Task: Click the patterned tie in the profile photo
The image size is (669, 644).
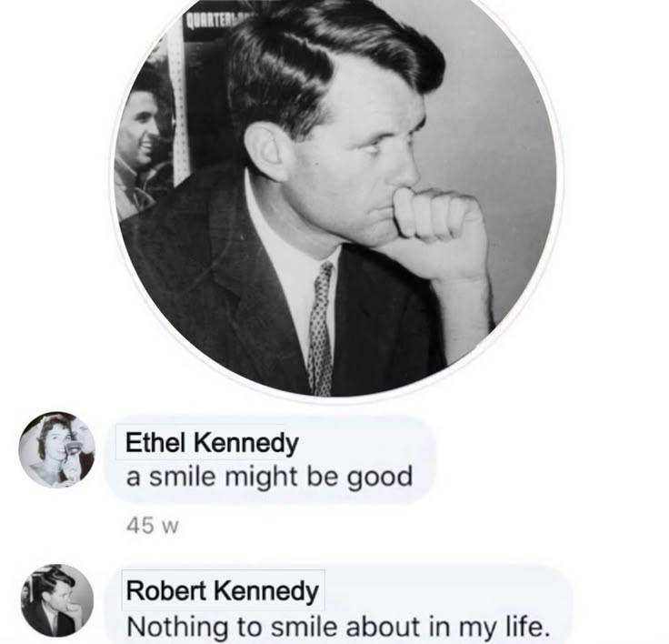Action: pos(321,329)
